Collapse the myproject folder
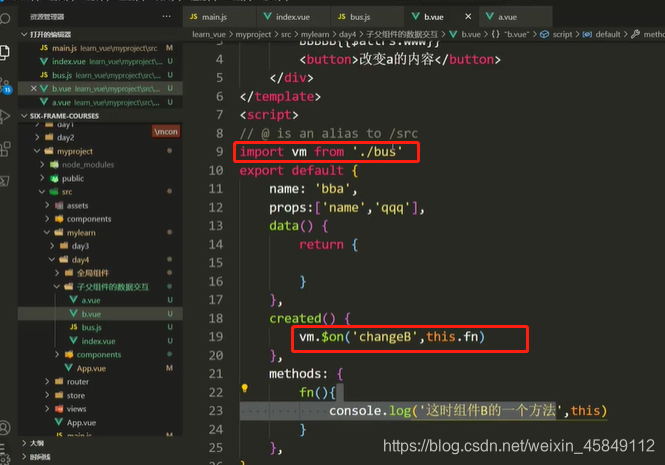The image size is (665, 465). pos(37,151)
